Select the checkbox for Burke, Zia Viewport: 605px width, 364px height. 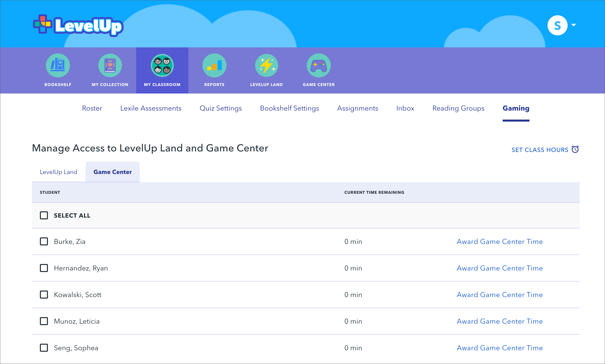(x=44, y=241)
